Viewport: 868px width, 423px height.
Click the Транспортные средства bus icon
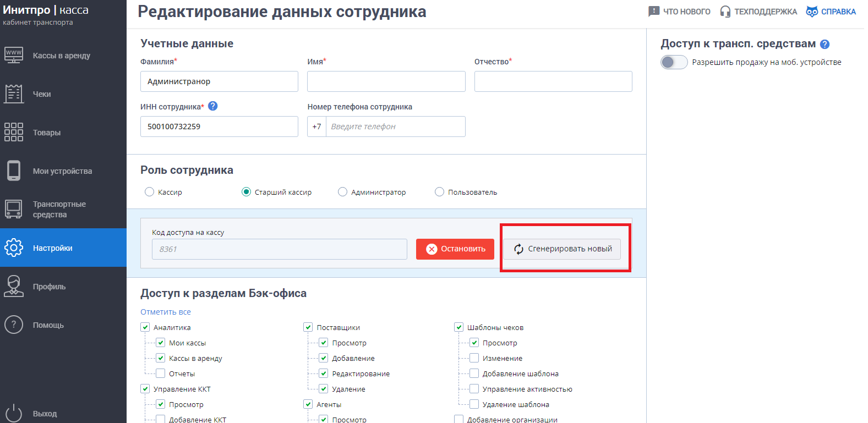14,210
